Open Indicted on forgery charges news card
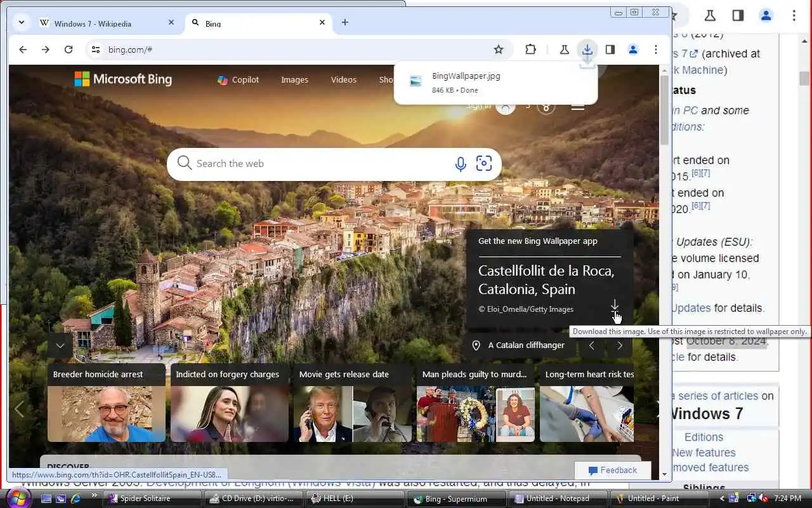 [230, 403]
